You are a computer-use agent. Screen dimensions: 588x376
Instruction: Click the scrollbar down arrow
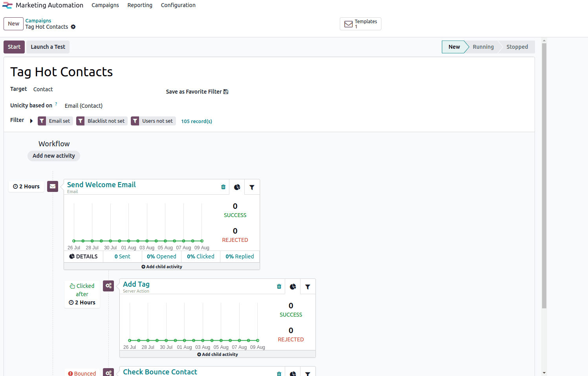point(544,373)
